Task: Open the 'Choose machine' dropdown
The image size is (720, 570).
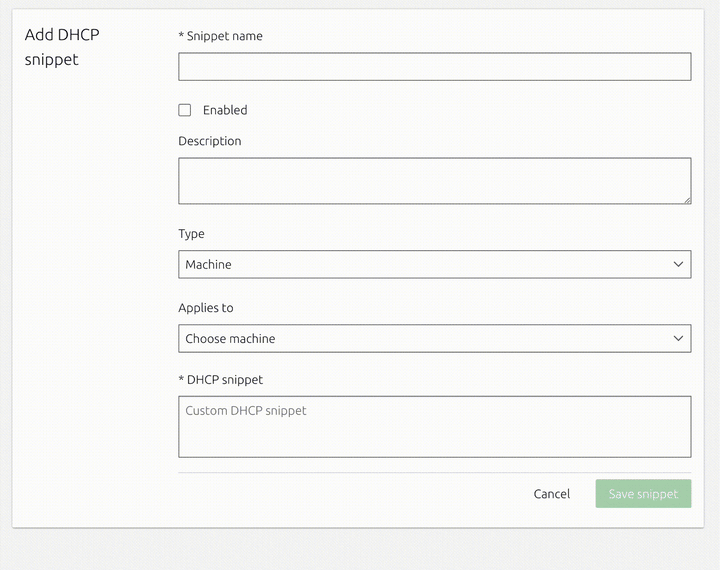Action: pyautogui.click(x=434, y=338)
